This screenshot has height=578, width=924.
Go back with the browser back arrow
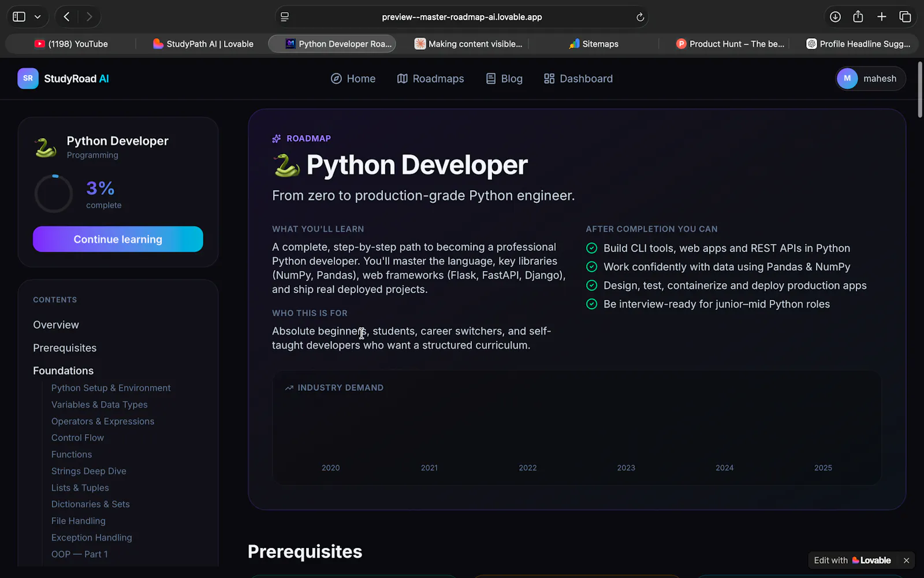click(66, 17)
